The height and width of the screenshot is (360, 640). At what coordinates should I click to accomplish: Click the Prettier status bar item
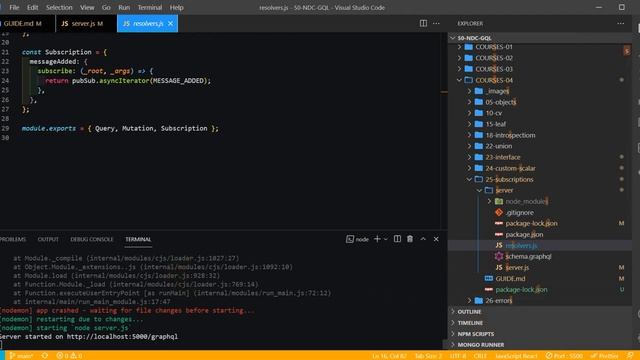click(x=604, y=356)
